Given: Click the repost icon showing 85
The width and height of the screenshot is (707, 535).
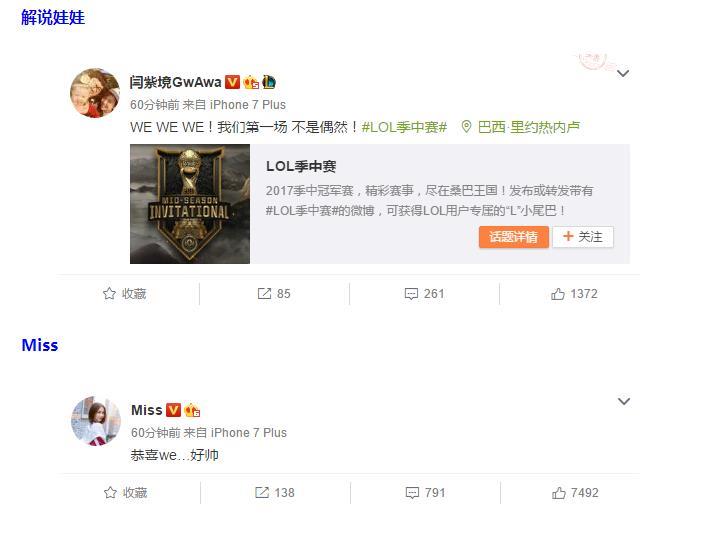Looking at the screenshot, I should (264, 294).
